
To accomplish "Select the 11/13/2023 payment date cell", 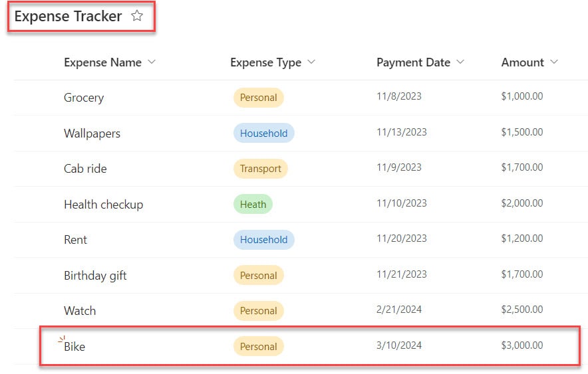I will click(x=402, y=132).
